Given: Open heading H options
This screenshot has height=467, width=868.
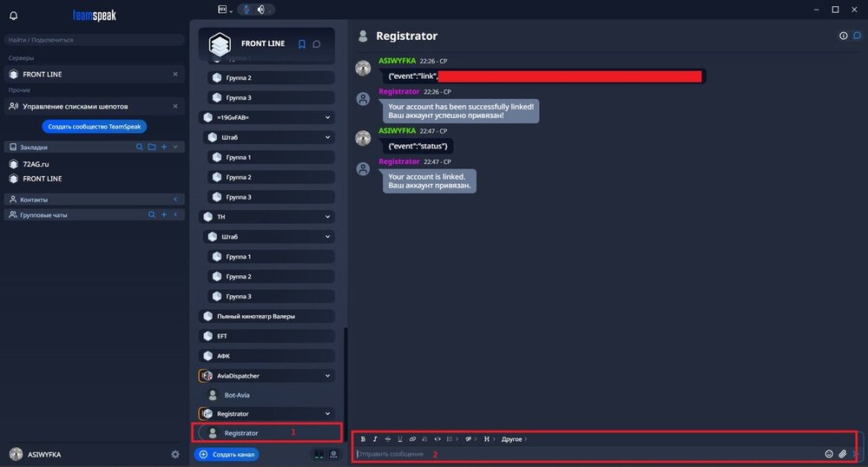Looking at the screenshot, I should 490,439.
